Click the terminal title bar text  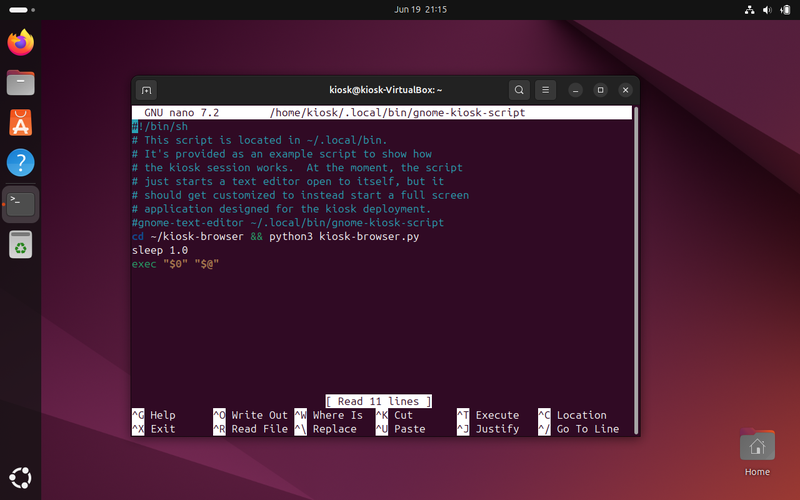[x=385, y=89]
